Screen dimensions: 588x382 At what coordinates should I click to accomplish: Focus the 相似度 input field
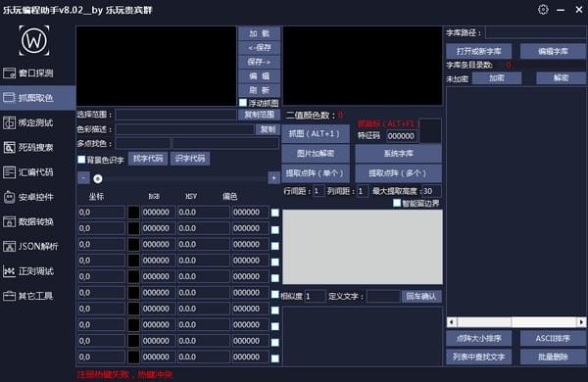[x=315, y=296]
